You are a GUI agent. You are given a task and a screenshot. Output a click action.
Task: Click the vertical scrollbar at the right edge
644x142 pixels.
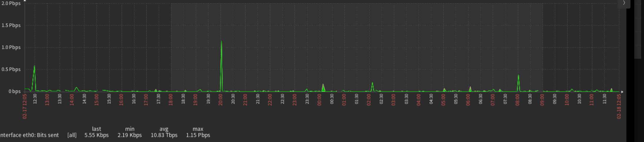pyautogui.click(x=638, y=29)
